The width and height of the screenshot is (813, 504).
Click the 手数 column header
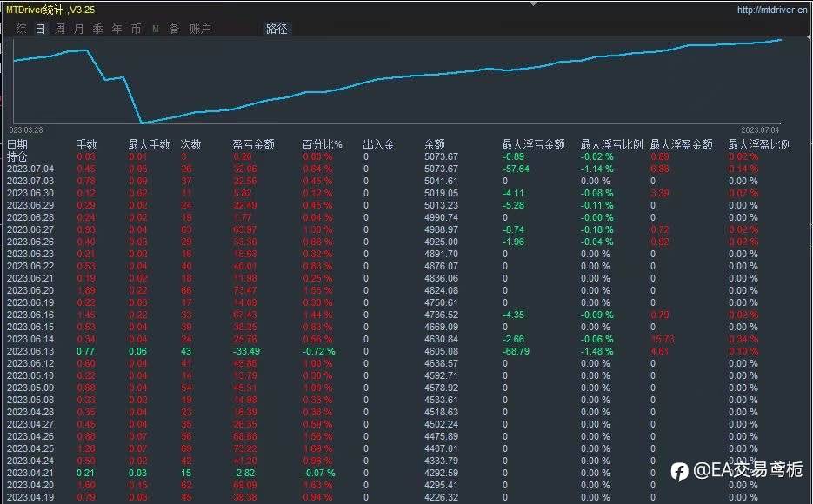tap(87, 144)
